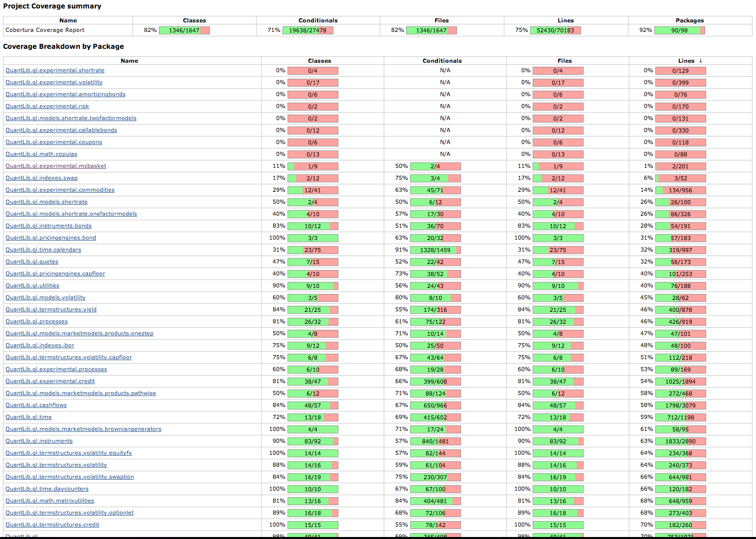Select QuantLib.ql.time.calendars package link
This screenshot has width=756, height=539.
point(43,250)
